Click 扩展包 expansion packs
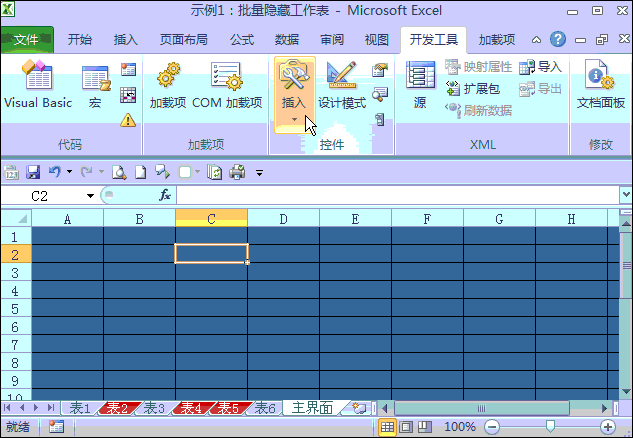633x438 pixels. tap(473, 88)
